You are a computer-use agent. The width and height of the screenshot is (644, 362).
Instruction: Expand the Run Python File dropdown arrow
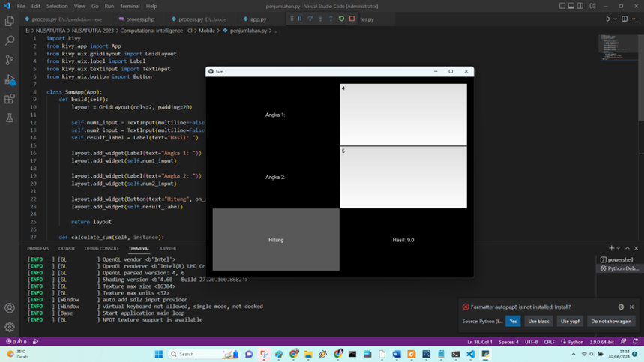coord(615,19)
